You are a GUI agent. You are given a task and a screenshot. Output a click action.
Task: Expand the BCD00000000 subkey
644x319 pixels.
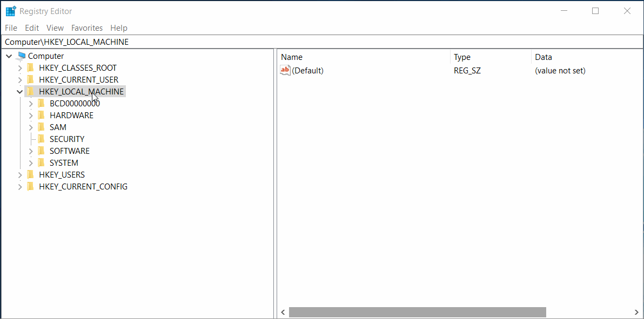(31, 104)
